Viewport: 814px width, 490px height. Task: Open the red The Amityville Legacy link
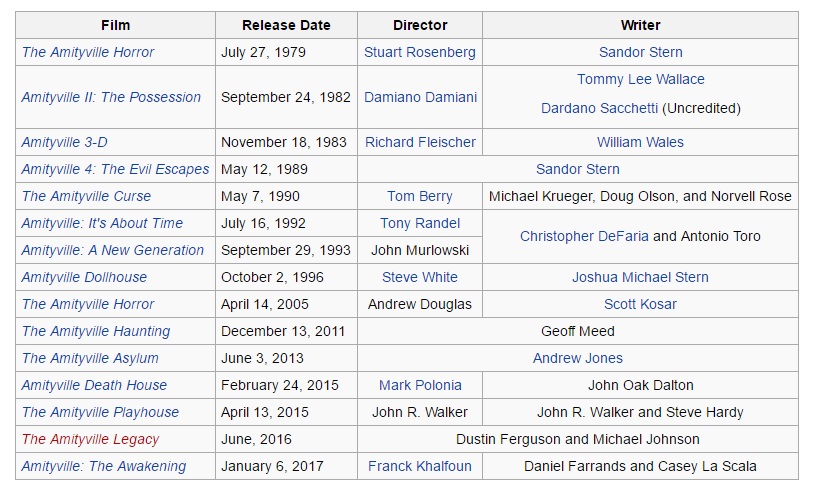90,439
